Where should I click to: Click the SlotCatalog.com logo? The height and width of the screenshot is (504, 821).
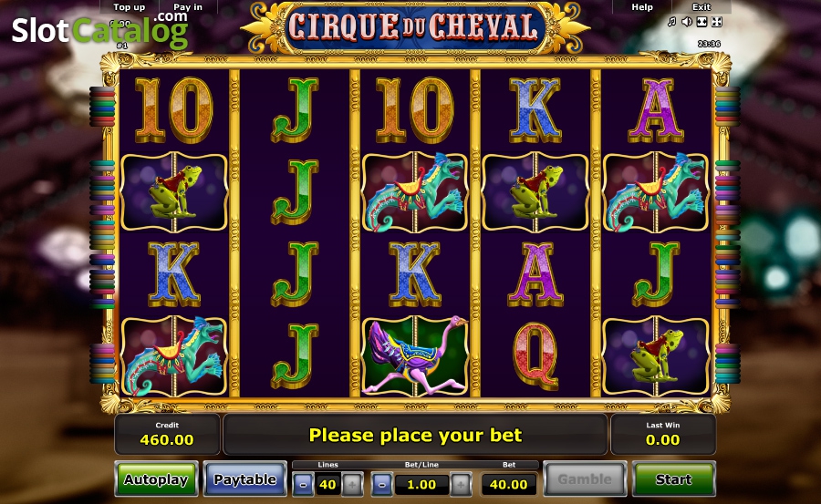[x=100, y=30]
